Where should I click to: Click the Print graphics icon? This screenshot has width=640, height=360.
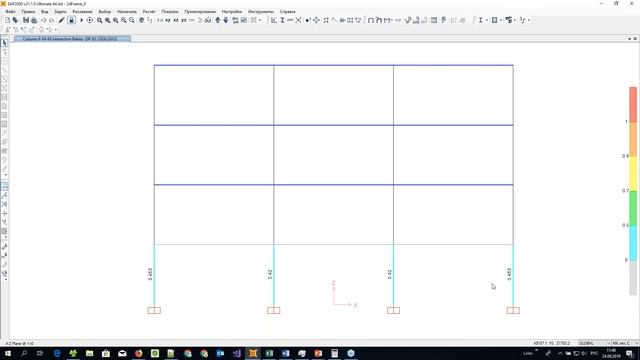pyautogui.click(x=34, y=20)
